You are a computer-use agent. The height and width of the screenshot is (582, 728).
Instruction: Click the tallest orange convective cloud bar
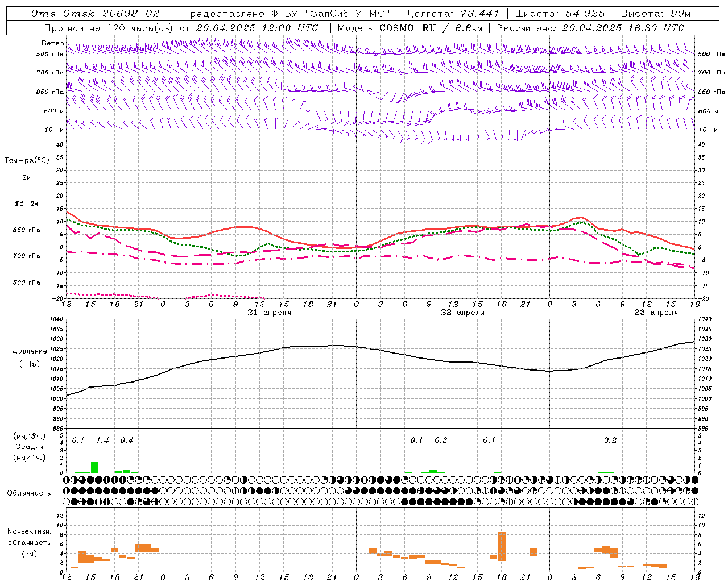(502, 546)
